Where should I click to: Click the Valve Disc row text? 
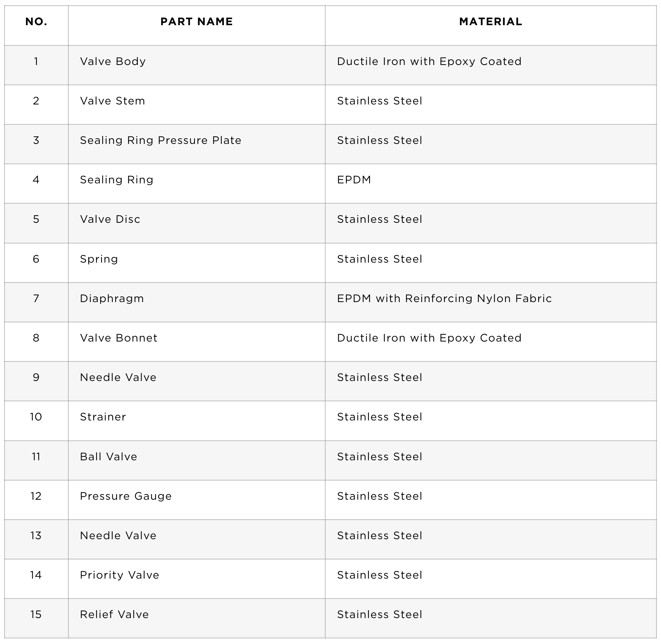pyautogui.click(x=110, y=219)
